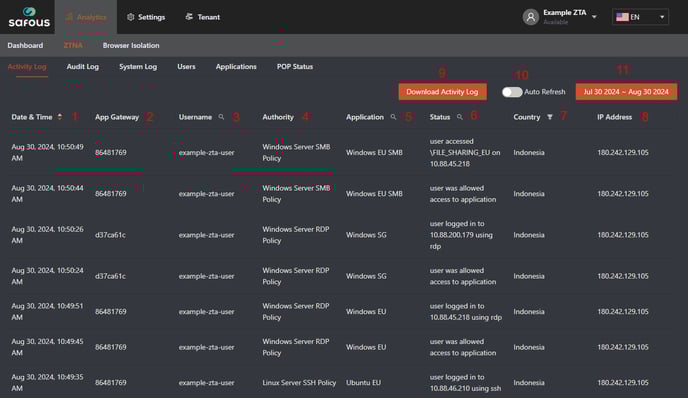This screenshot has height=398, width=688.
Task: Open the Settings menu
Action: [x=146, y=17]
